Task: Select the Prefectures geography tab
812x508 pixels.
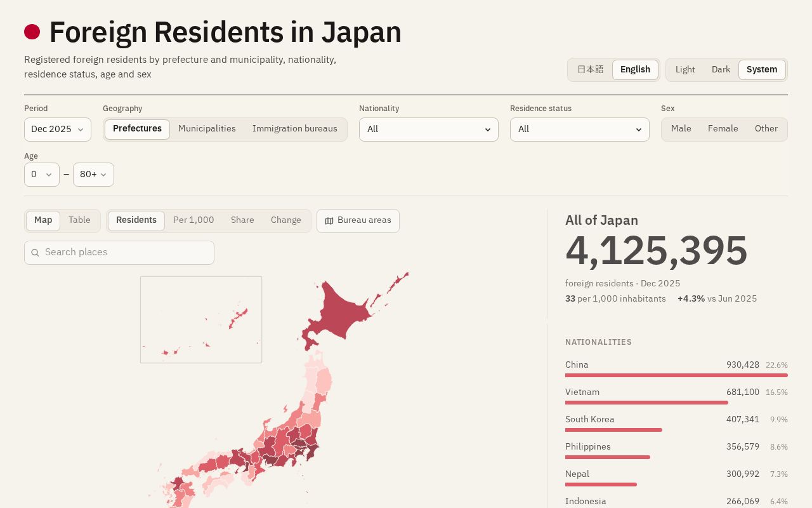Action: (137, 129)
